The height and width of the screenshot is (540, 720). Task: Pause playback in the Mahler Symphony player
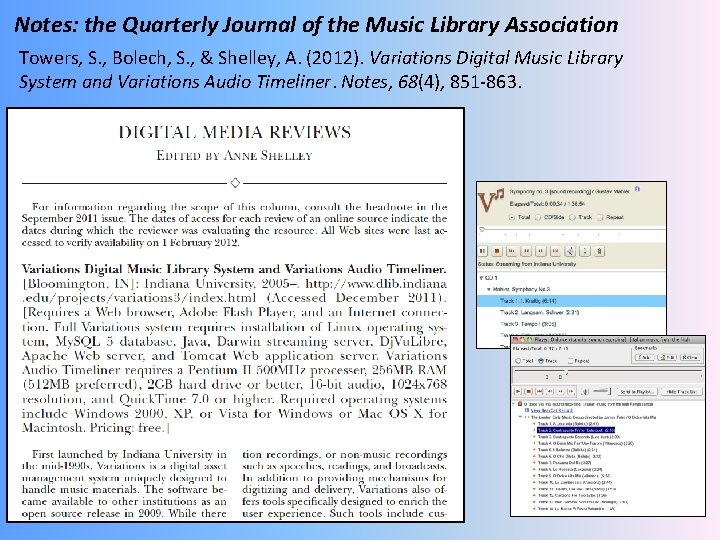click(483, 251)
